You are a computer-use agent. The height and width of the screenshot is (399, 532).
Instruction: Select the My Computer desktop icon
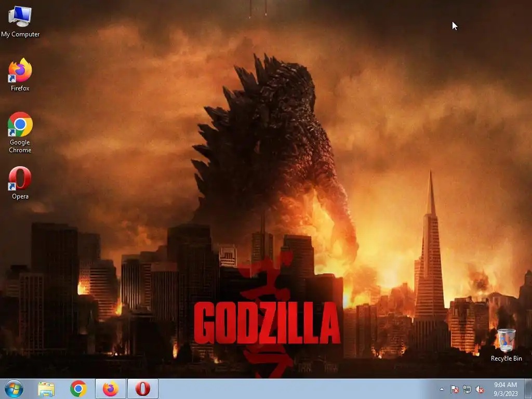pos(20,21)
